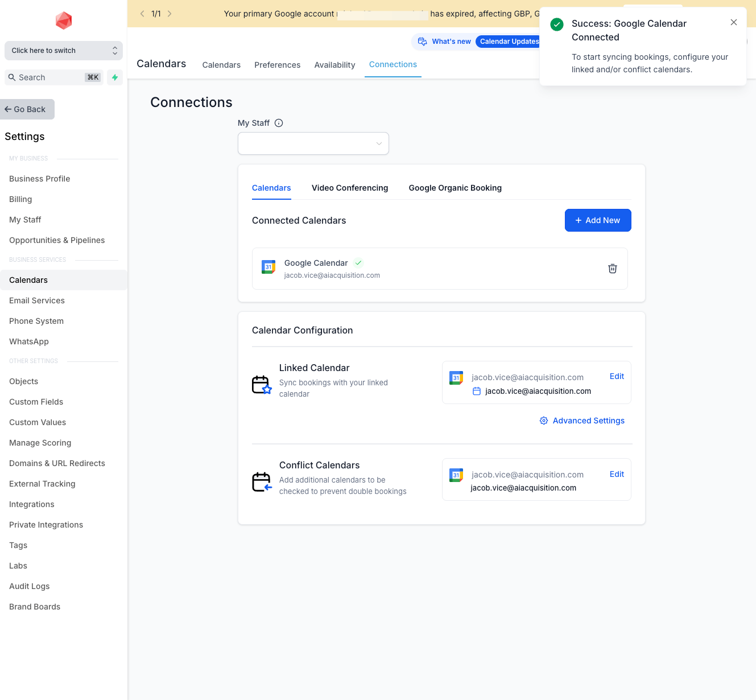Image resolution: width=756 pixels, height=700 pixels.
Task: Open Business Profile settings
Action: pos(40,179)
